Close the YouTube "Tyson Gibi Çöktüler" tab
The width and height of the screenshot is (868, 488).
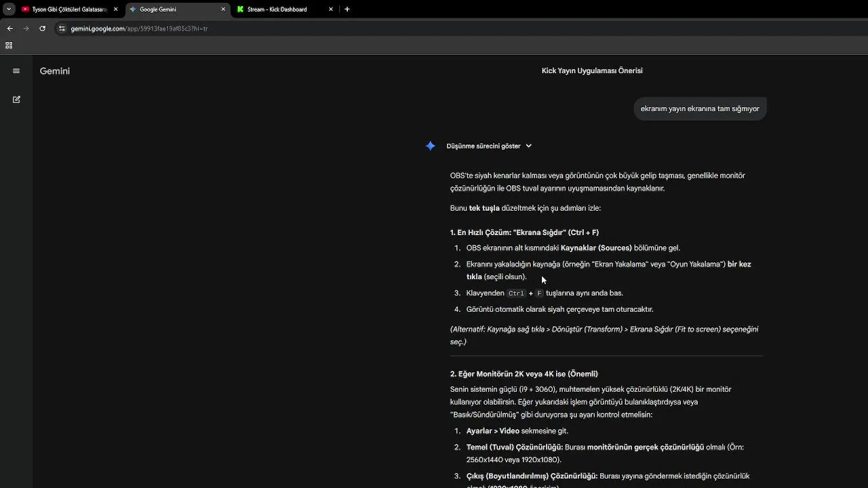pyautogui.click(x=115, y=9)
